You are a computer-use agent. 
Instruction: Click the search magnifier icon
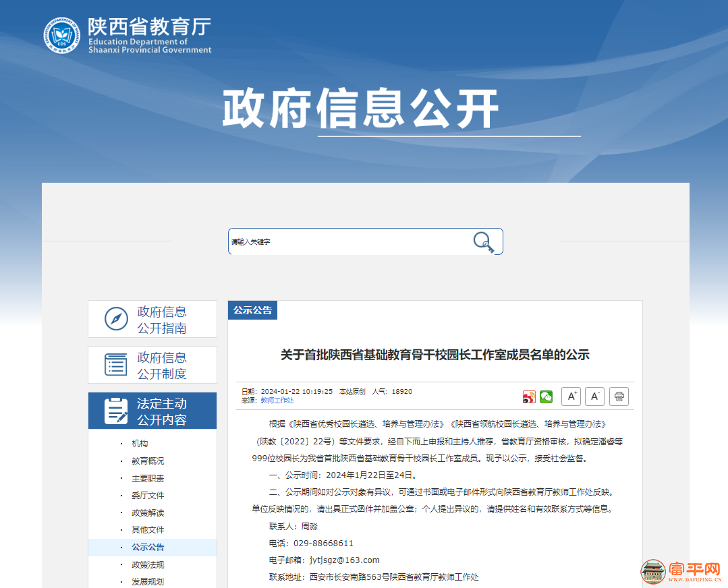[483, 242]
